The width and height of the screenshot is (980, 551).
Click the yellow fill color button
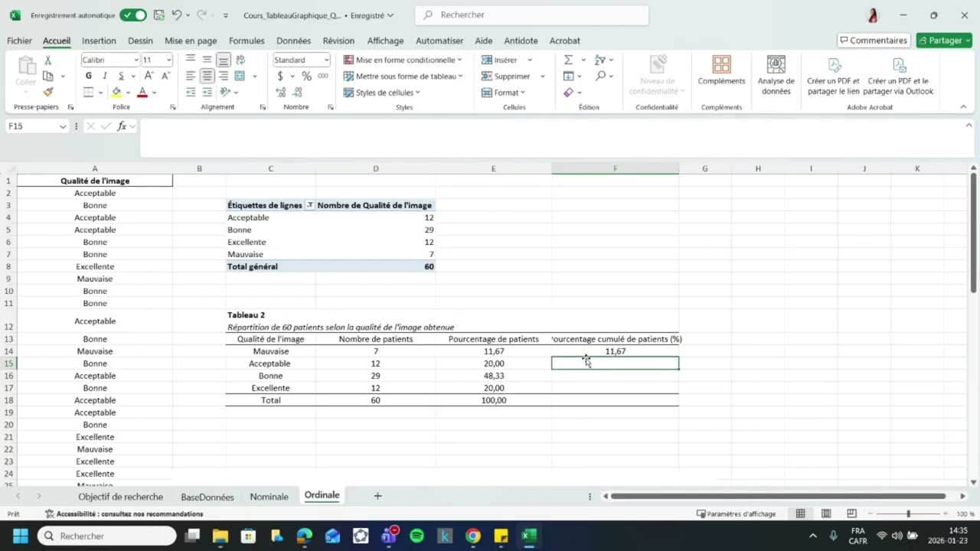(116, 93)
